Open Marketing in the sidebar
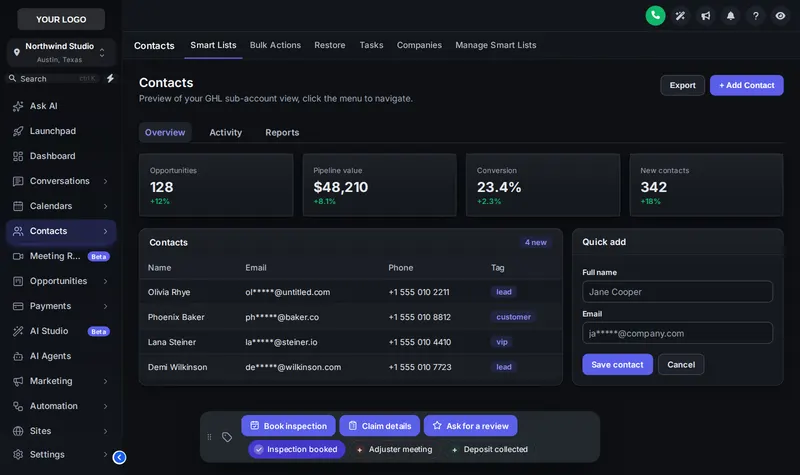Screen dimensions: 800x475 tap(61, 381)
